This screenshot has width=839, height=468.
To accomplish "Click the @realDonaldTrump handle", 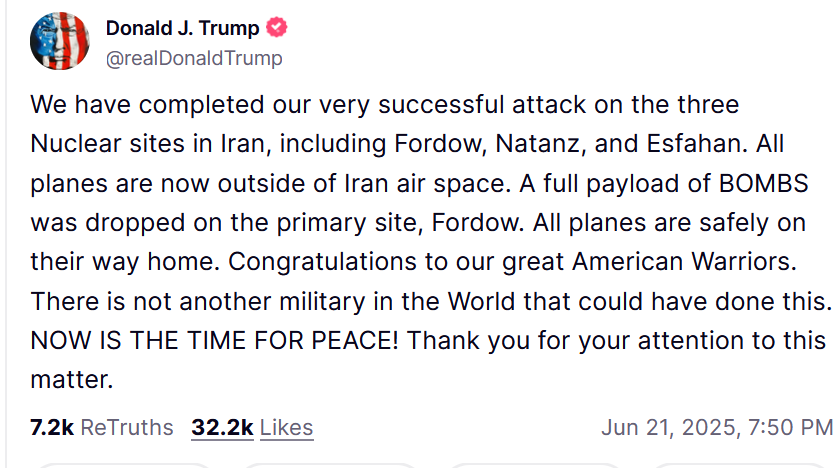I will point(194,58).
